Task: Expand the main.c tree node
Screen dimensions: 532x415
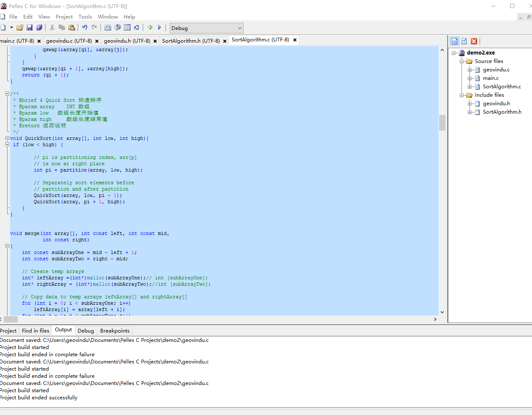Action: 470,78
